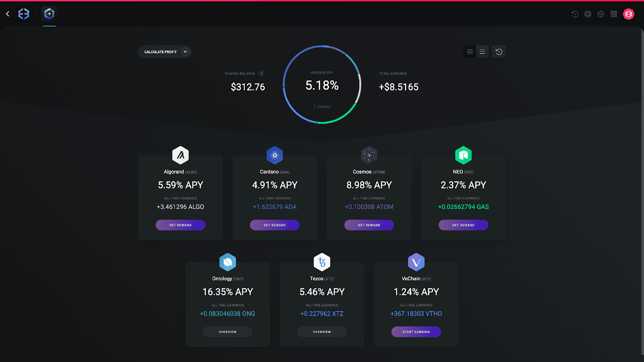This screenshot has height=362, width=644.
Task: Click the 7 Assets label
Action: (322, 107)
